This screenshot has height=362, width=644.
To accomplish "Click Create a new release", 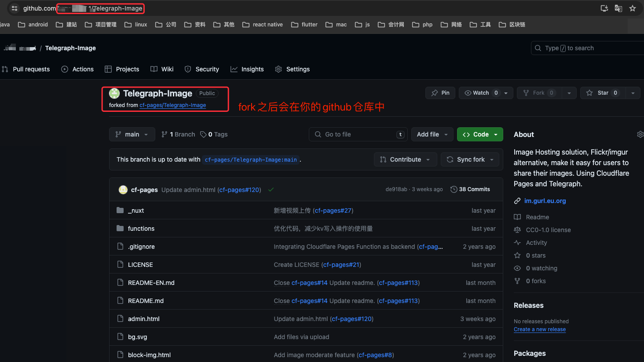I will [x=540, y=329].
